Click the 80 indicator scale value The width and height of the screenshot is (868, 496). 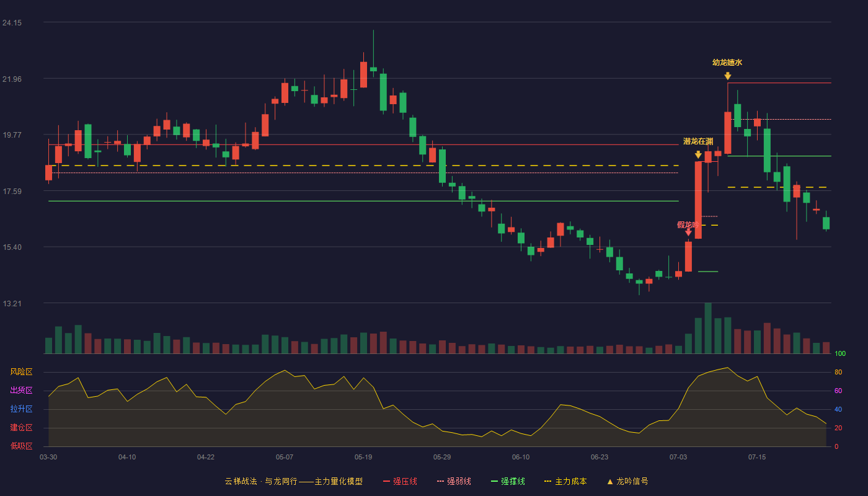click(x=838, y=372)
